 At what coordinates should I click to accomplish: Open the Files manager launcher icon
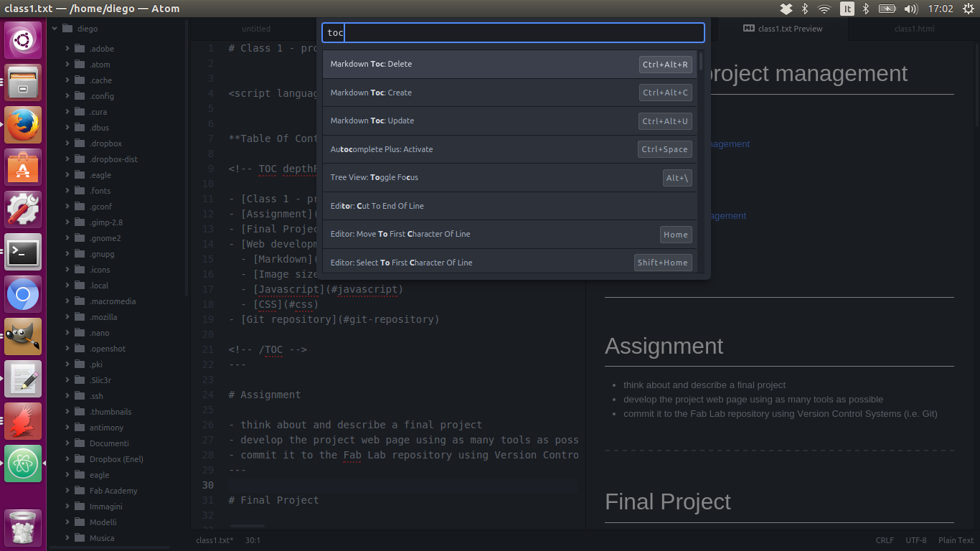click(24, 83)
